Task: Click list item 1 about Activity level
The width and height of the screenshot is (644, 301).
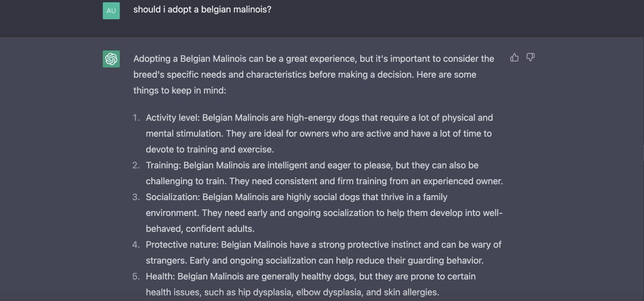Action: (x=319, y=133)
